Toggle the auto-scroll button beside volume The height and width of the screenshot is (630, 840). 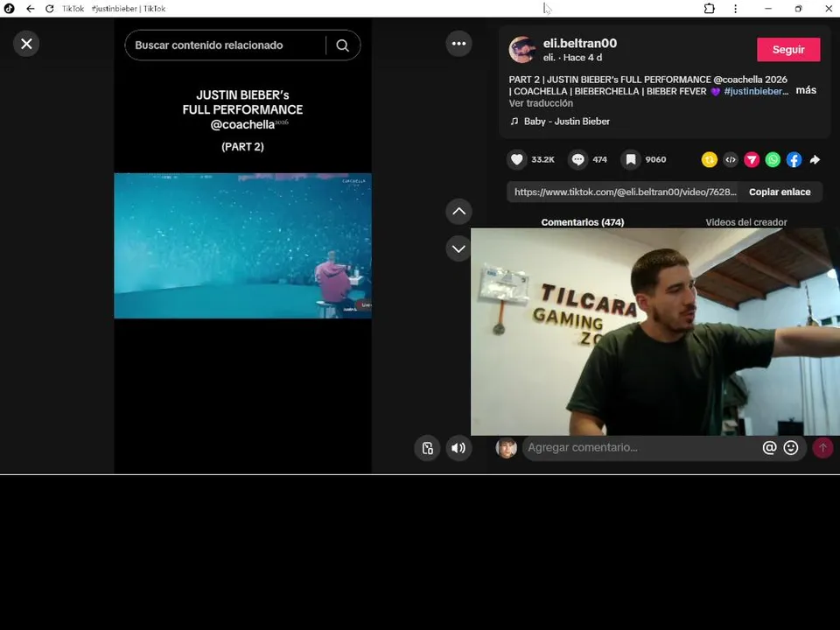tap(428, 448)
